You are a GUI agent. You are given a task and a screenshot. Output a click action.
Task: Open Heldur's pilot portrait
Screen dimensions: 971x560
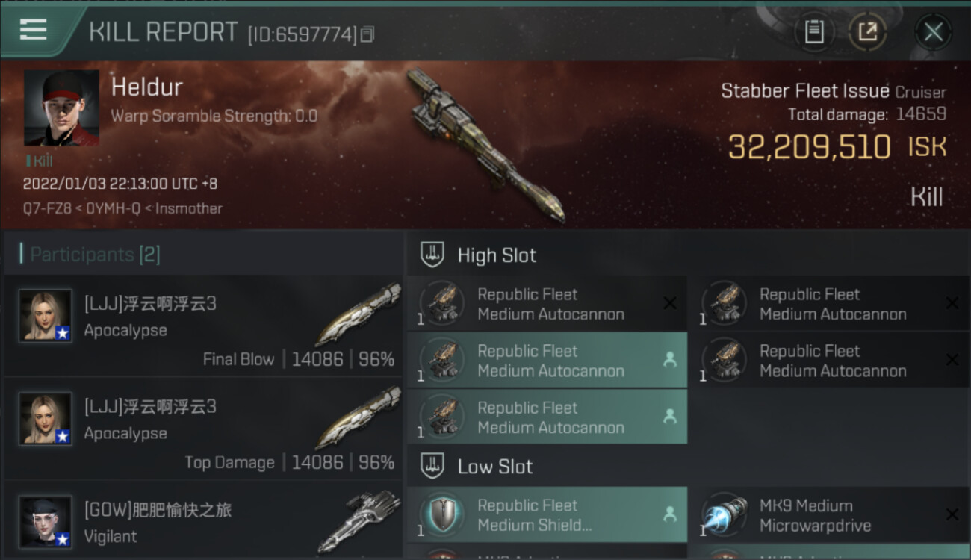[x=61, y=108]
